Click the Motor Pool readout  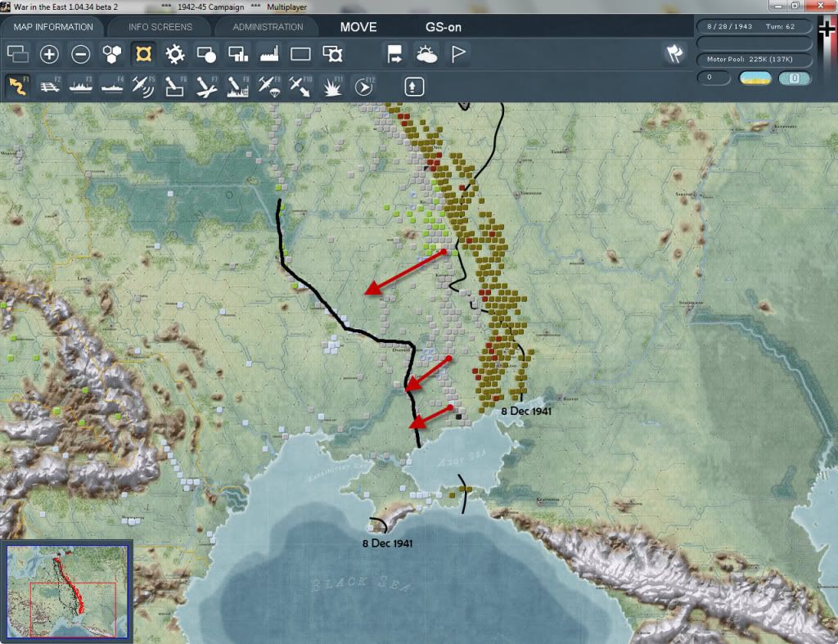point(754,59)
